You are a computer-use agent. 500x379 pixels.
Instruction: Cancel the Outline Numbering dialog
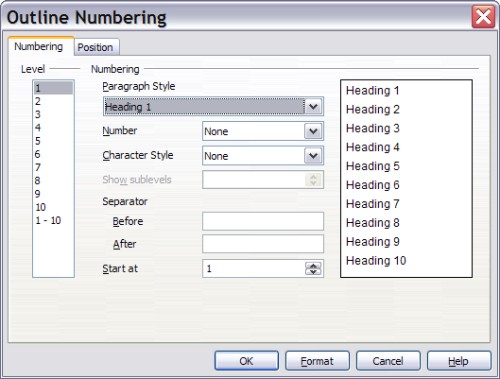point(388,361)
